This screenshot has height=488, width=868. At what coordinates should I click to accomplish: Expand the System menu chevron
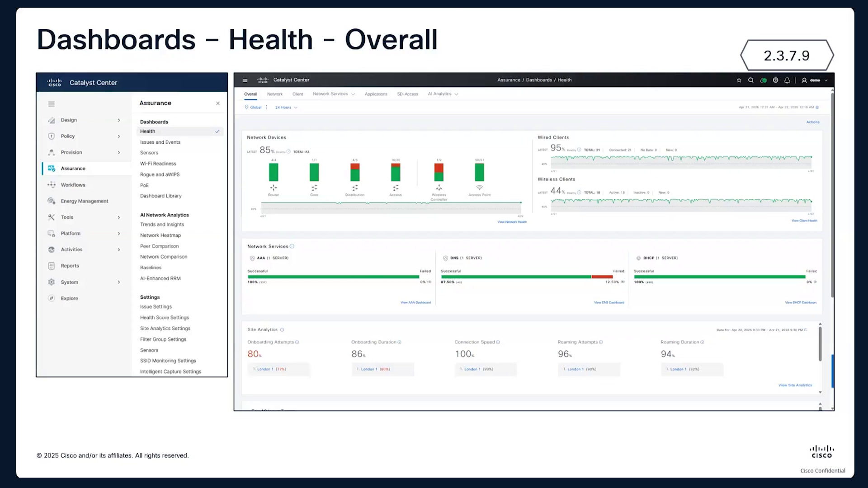(119, 282)
